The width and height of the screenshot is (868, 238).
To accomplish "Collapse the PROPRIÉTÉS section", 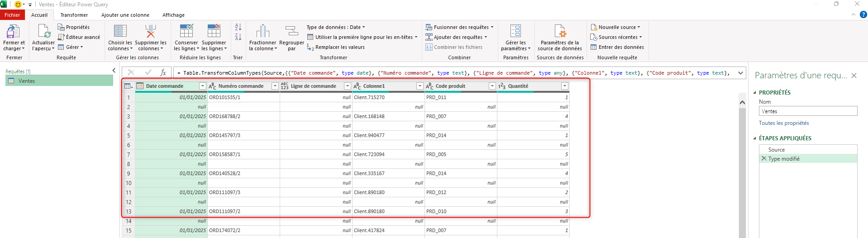I will [x=755, y=92].
